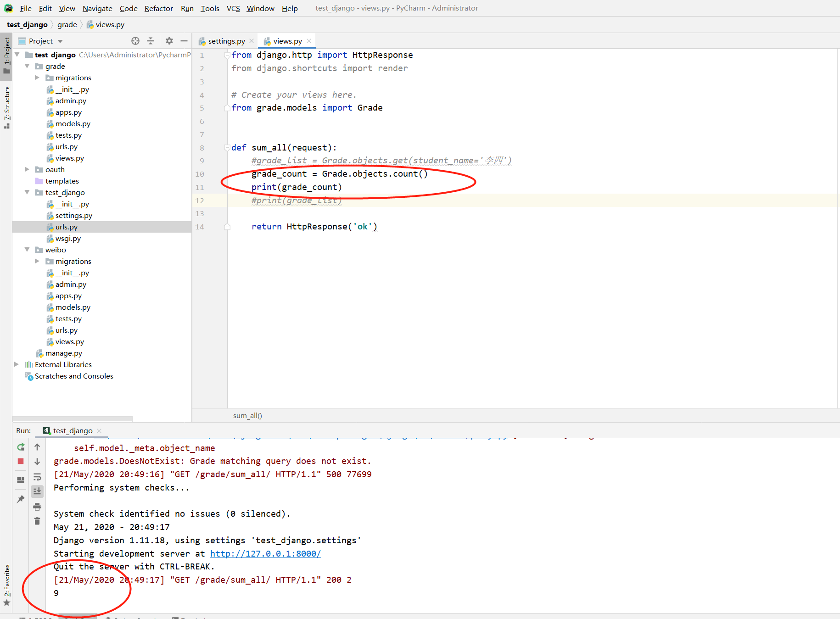Screen dimensions: 840x619
Task: Click the collapse all icon in Project panel
Action: coord(151,41)
